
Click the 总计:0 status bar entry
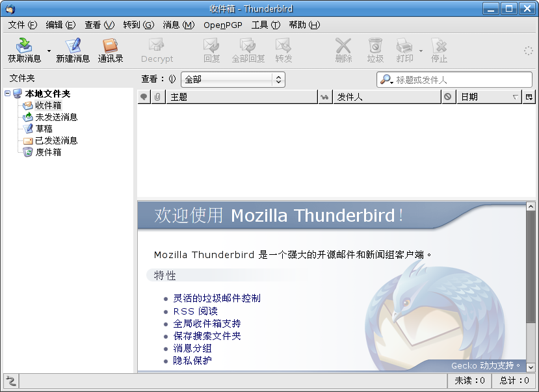point(514,380)
